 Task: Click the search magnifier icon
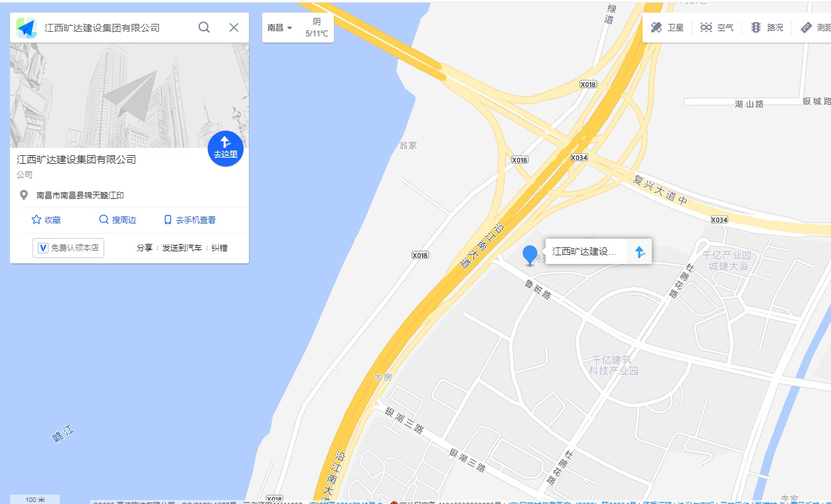point(204,27)
